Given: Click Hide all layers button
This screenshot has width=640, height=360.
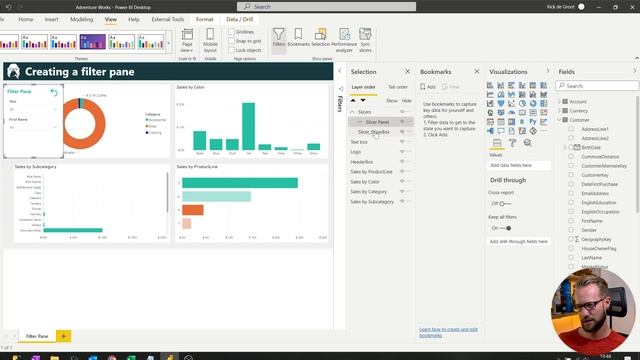Looking at the screenshot, I should pyautogui.click(x=407, y=100).
